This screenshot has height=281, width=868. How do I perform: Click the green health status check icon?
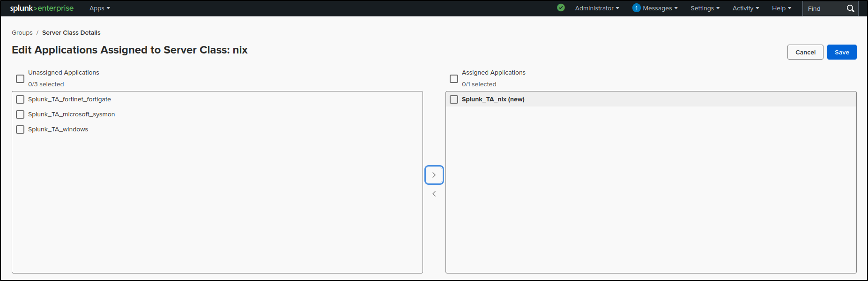[x=561, y=8]
